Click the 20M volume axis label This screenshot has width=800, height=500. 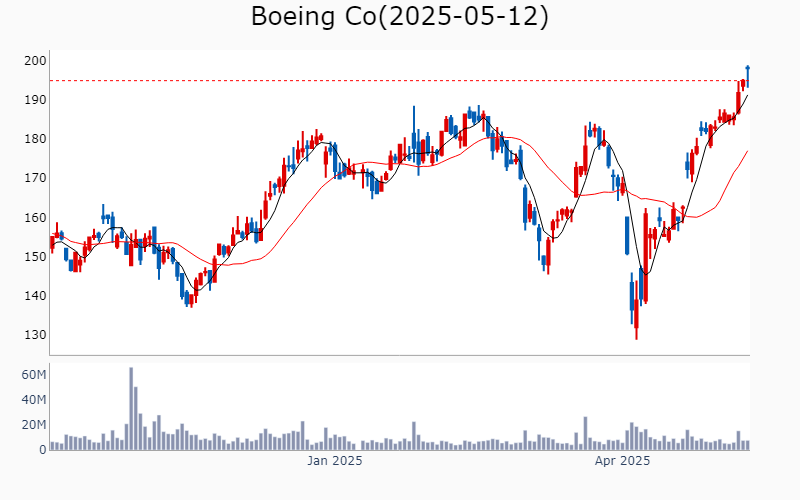click(34, 425)
